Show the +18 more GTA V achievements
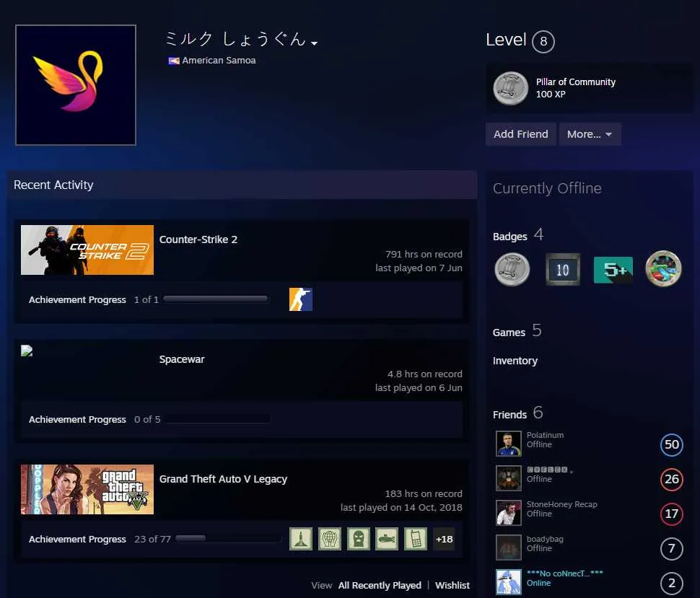 (x=445, y=539)
